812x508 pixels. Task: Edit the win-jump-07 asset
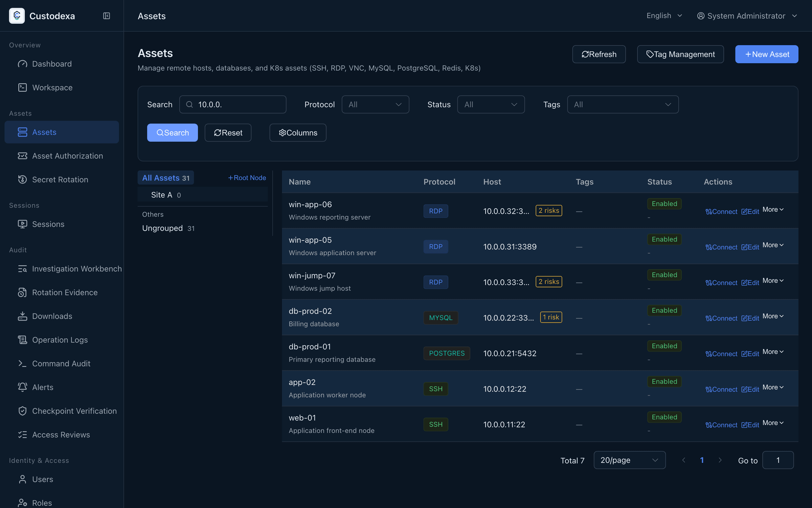[750, 283]
